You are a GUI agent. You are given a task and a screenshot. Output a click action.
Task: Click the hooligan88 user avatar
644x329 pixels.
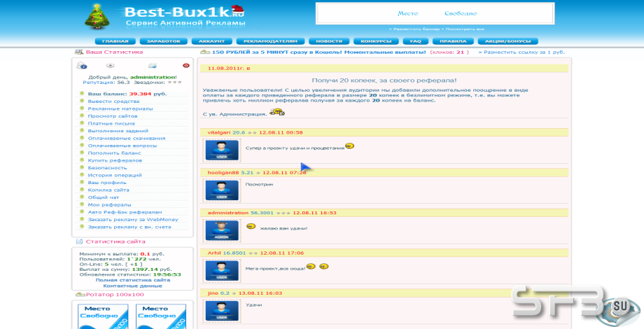[222, 190]
